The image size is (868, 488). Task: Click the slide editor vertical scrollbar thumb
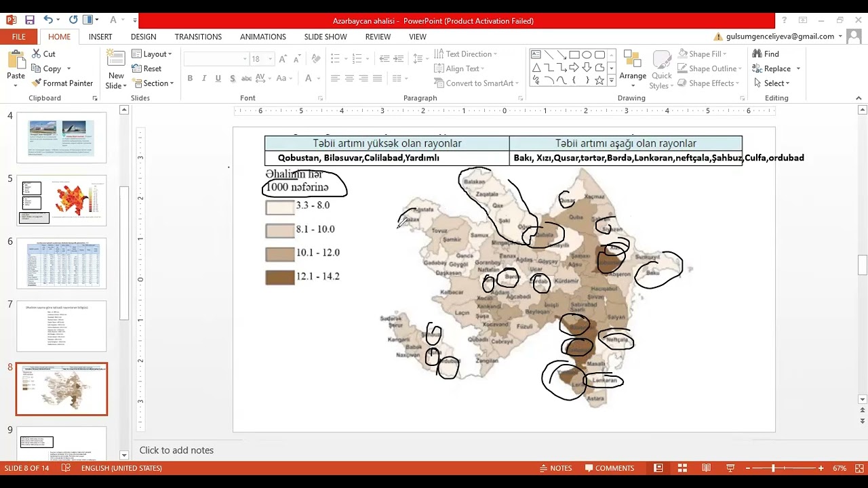[862, 264]
